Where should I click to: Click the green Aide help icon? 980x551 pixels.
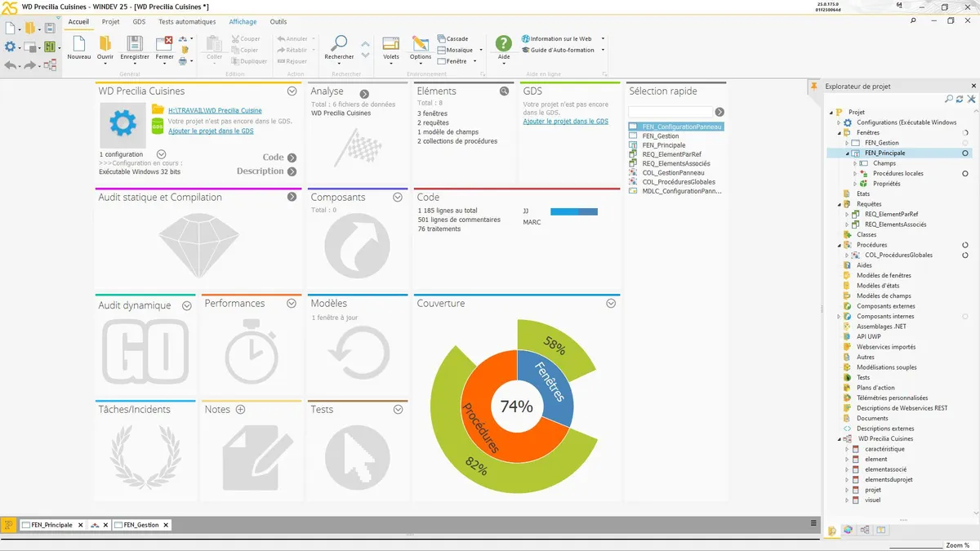[504, 43]
